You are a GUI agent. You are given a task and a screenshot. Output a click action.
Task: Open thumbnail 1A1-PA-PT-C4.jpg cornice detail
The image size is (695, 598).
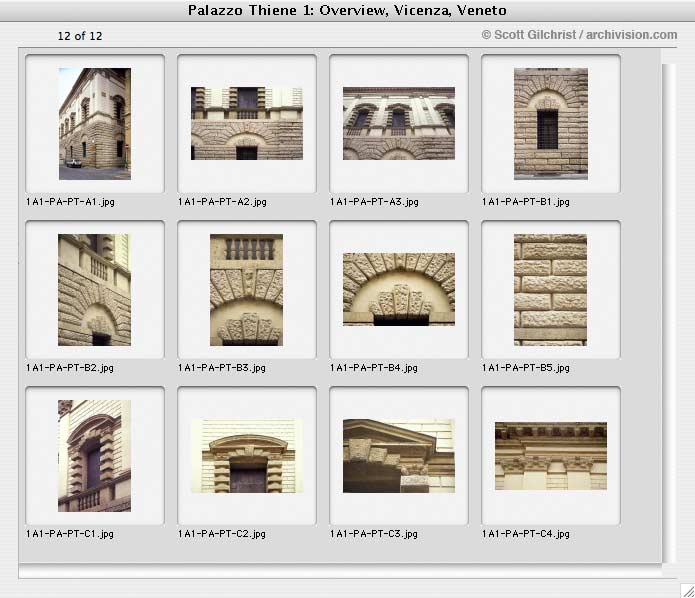(x=551, y=456)
